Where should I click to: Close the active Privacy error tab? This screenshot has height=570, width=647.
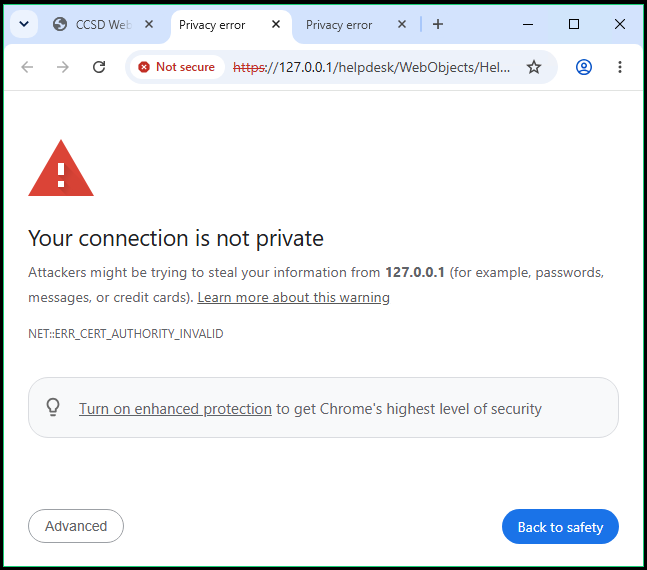click(x=276, y=24)
